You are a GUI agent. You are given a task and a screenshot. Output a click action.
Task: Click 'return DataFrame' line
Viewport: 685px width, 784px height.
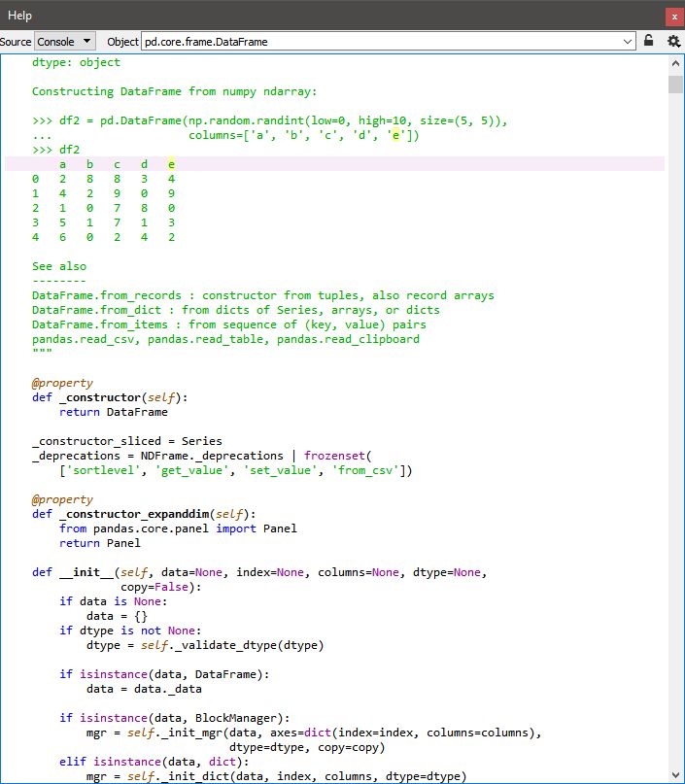coord(114,412)
